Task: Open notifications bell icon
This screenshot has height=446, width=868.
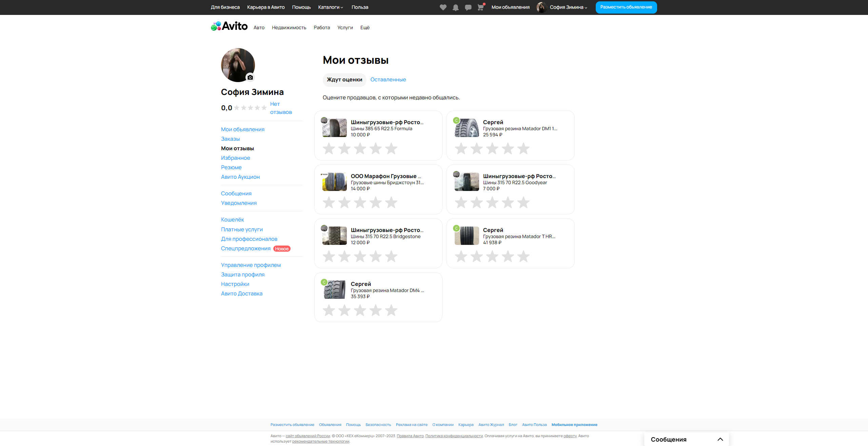Action: tap(455, 7)
